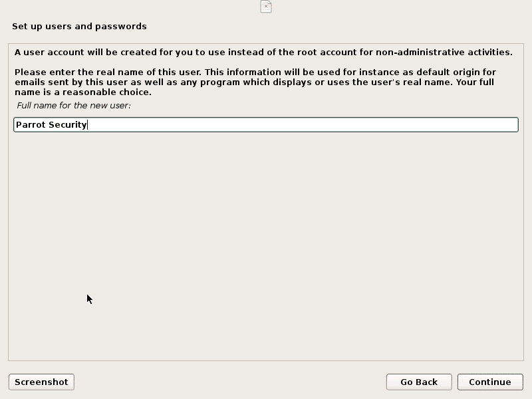Take a screenshot with Screenshot button
The image size is (532, 399).
(x=41, y=382)
